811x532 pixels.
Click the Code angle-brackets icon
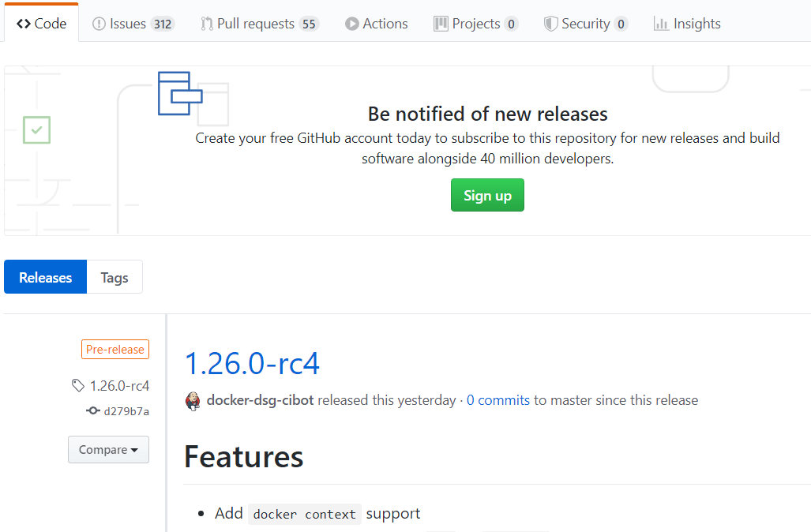(x=23, y=24)
